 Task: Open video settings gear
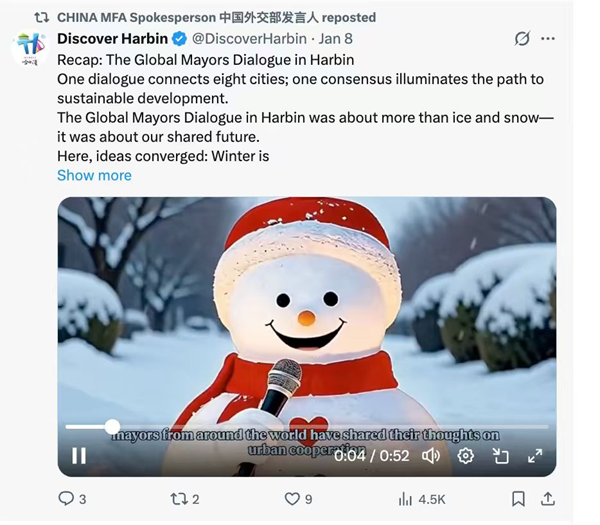click(466, 456)
